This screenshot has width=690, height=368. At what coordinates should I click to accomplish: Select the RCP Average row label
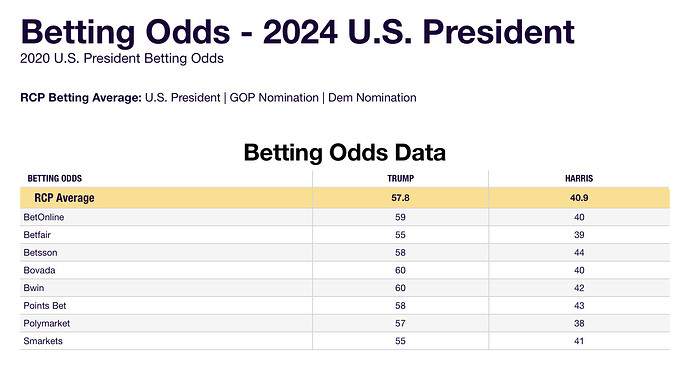(64, 198)
